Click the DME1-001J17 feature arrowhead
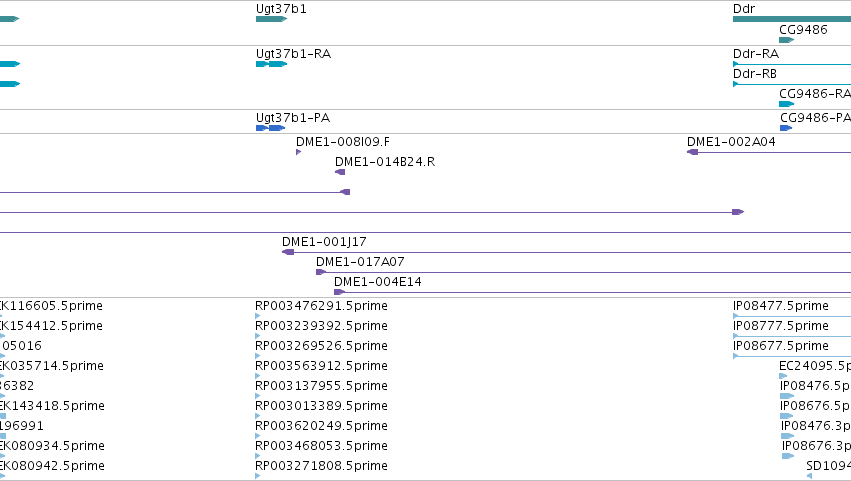The image size is (851, 481). [288, 252]
